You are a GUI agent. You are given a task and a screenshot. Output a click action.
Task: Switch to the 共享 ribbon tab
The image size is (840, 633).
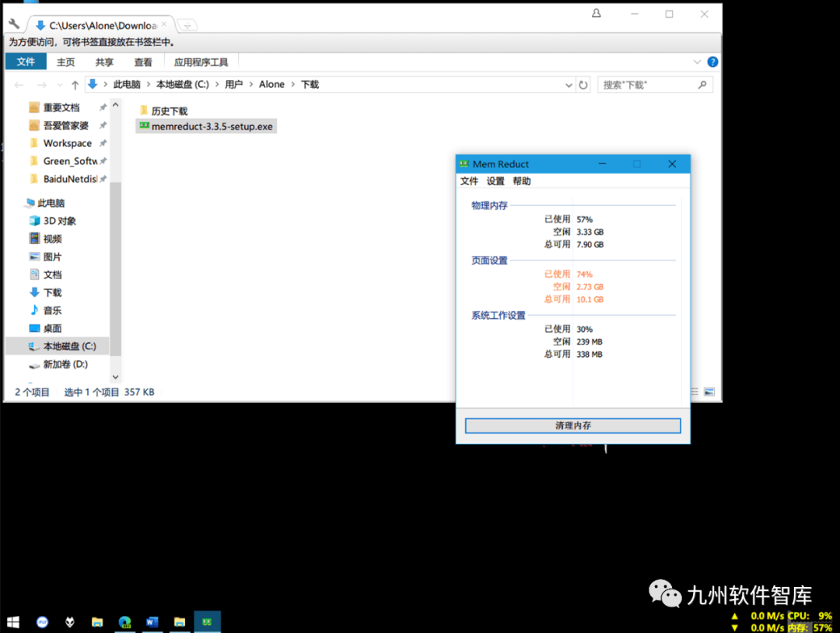point(104,62)
